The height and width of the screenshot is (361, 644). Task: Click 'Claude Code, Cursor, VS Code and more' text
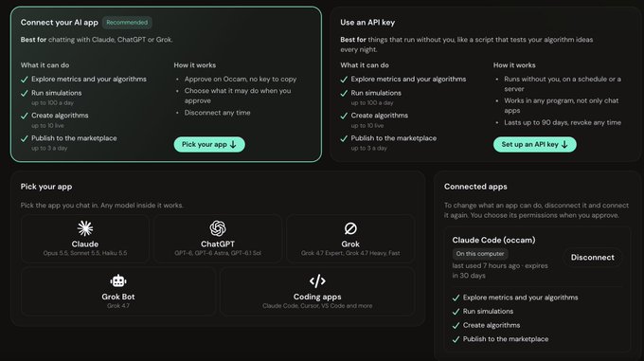tap(317, 306)
